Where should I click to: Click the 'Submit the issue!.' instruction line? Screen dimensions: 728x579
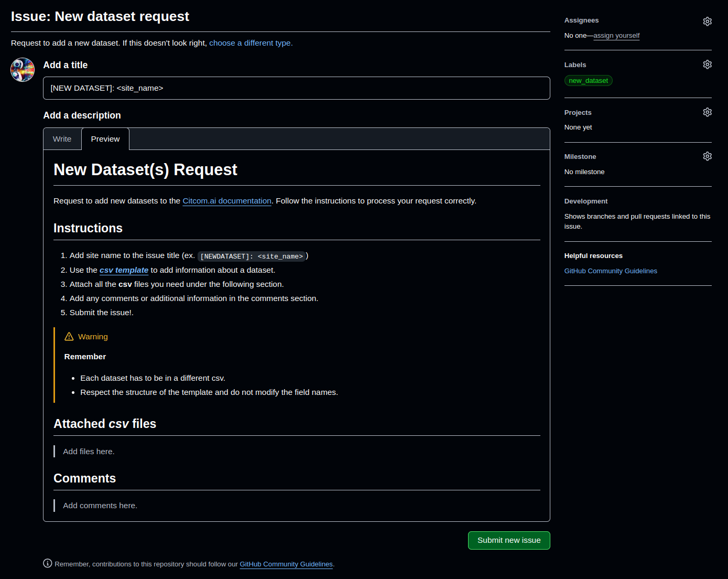102,313
